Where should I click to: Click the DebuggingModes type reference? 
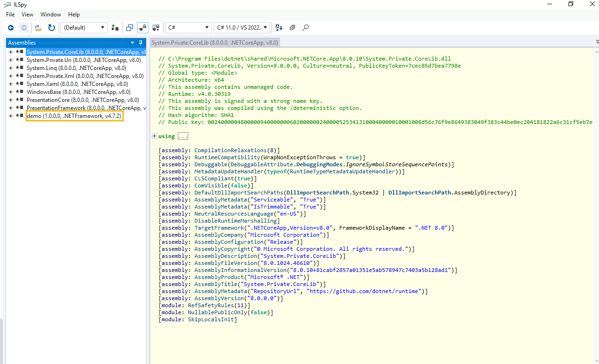tap(319, 164)
